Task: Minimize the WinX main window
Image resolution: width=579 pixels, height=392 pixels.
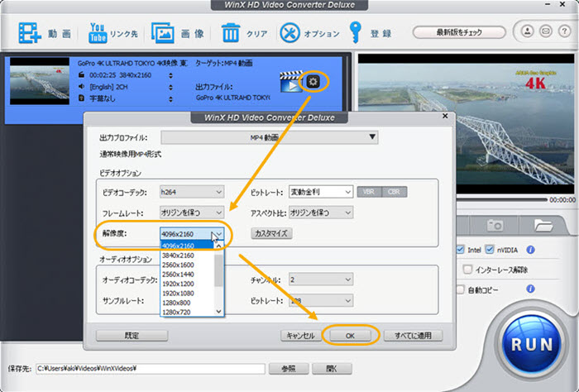Action: pos(548,4)
